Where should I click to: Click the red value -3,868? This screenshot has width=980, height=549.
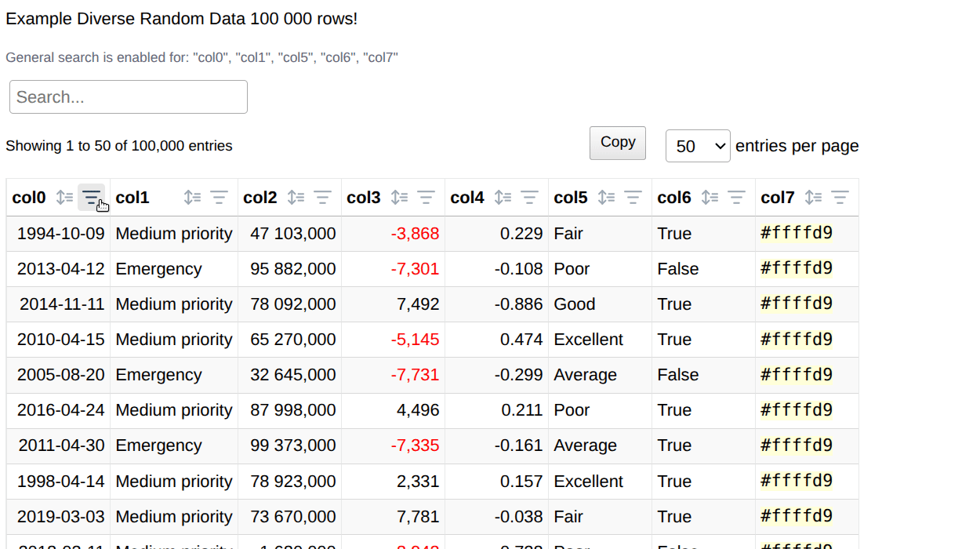pos(415,233)
